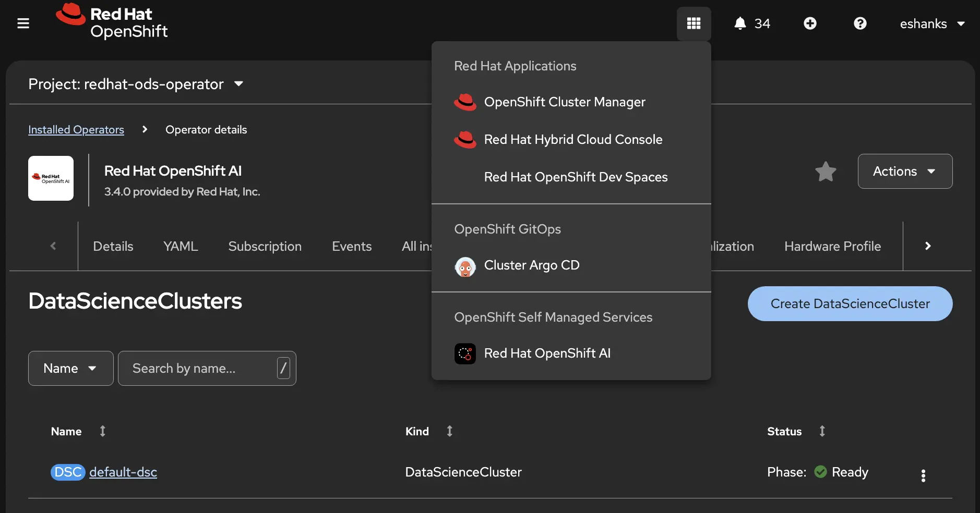The width and height of the screenshot is (980, 513).
Task: Click the partially hidden All instances tab
Action: pos(416,246)
